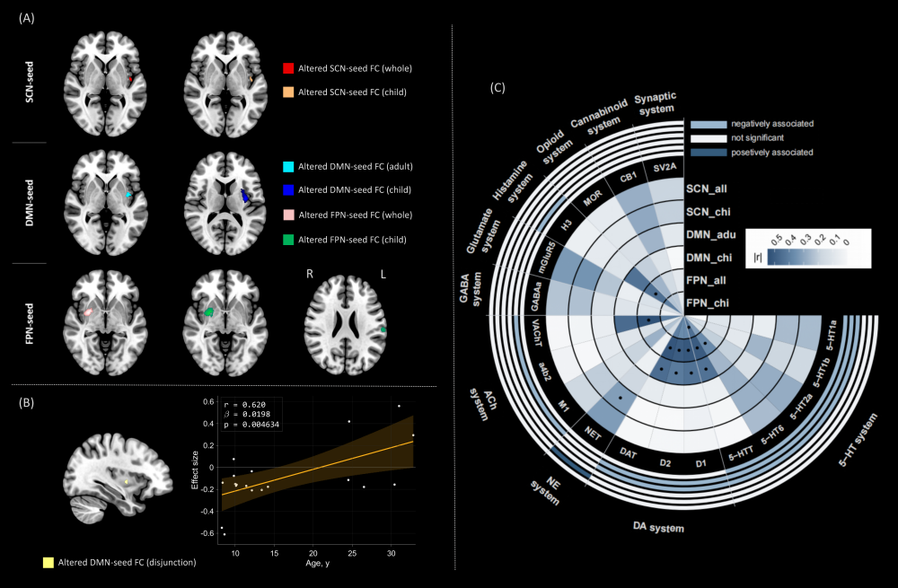Open the brain slice with the cyan cluster
Image resolution: width=898 pixels, height=588 pixels.
coord(105,203)
